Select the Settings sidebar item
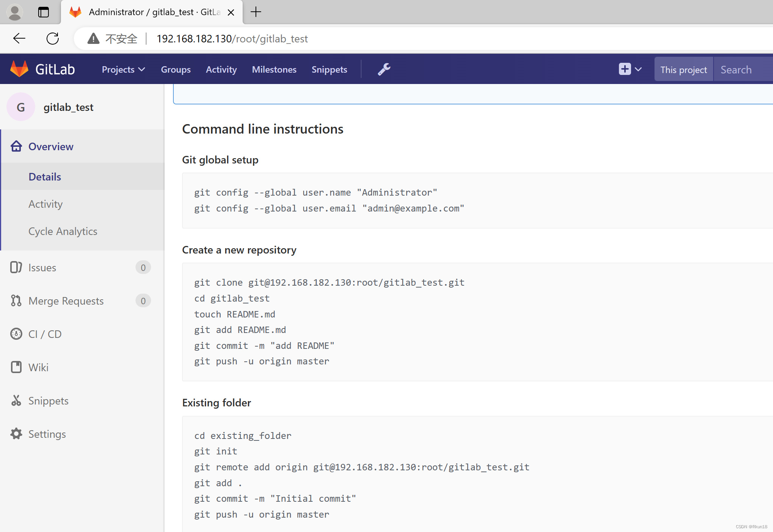This screenshot has height=532, width=773. [x=48, y=434]
